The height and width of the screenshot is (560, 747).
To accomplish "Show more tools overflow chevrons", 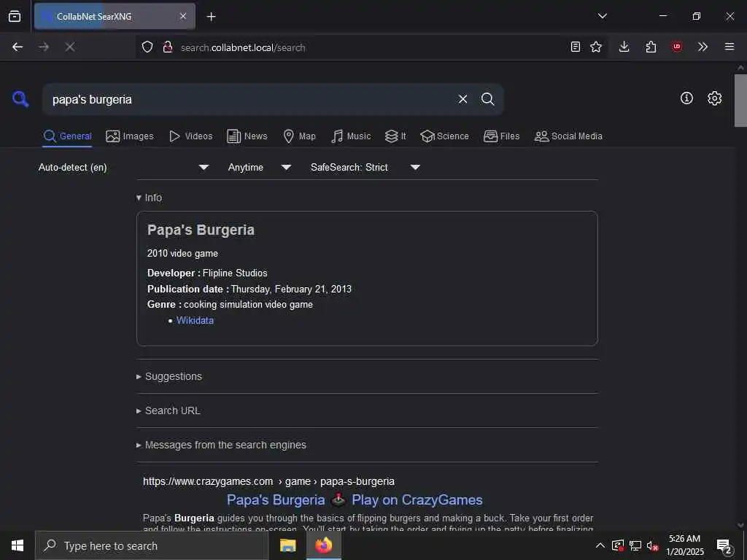I will [703, 47].
